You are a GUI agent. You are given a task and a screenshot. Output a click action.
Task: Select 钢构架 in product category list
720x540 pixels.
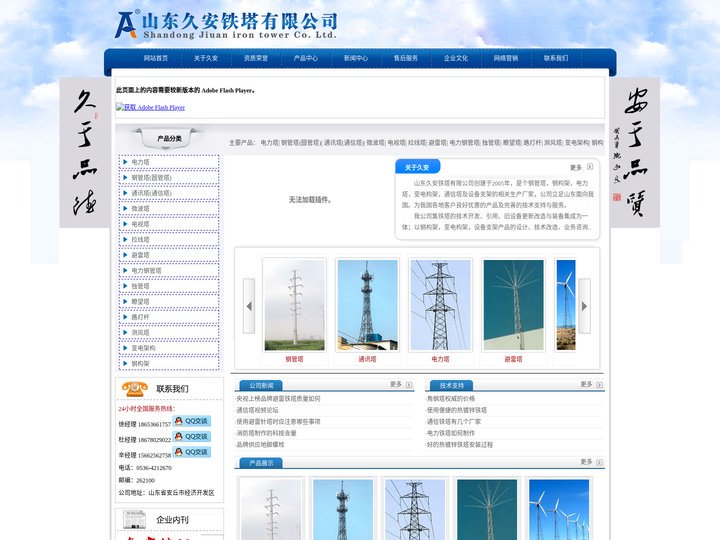click(x=141, y=364)
